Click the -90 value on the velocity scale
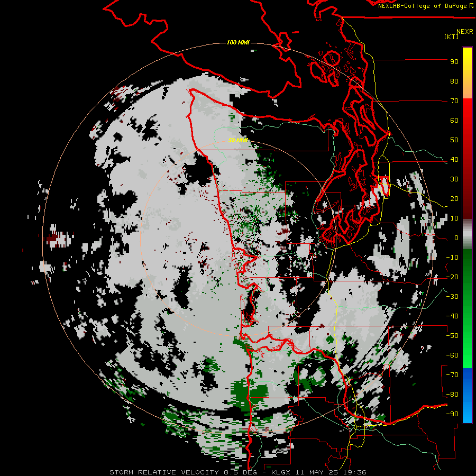This screenshot has height=476, width=476. [x=452, y=414]
